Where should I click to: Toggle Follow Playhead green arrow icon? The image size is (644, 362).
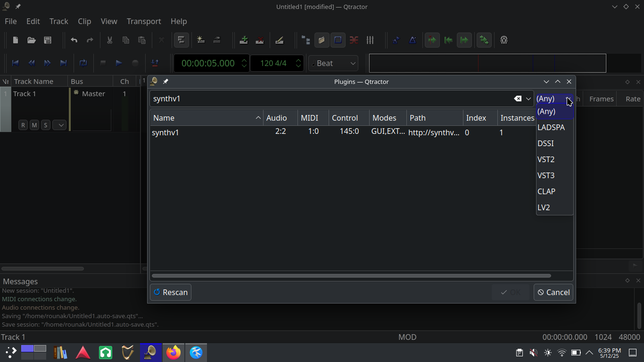[x=432, y=40]
